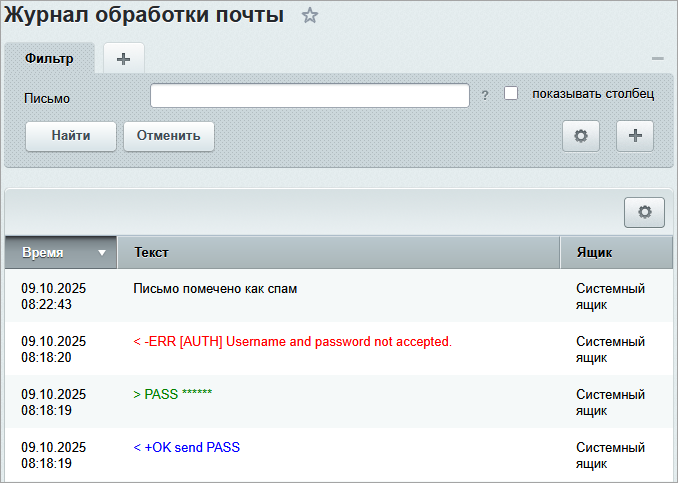Enable the показывать столбец checkbox
Image resolution: width=678 pixels, height=483 pixels.
pyautogui.click(x=511, y=94)
